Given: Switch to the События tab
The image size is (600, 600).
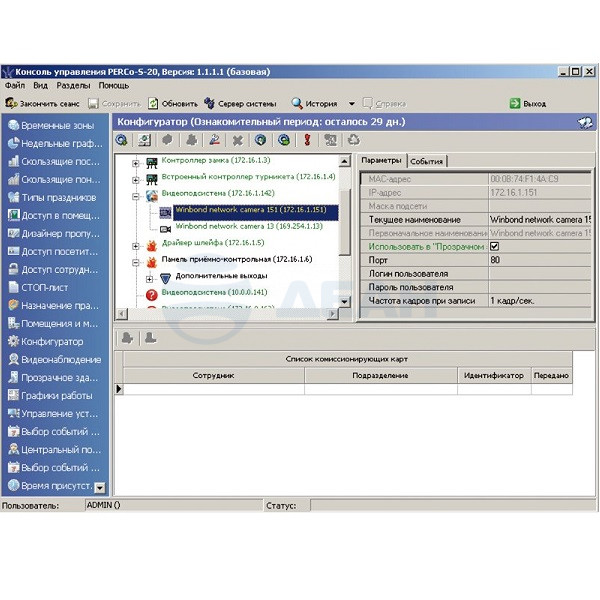Looking at the screenshot, I should pyautogui.click(x=426, y=161).
